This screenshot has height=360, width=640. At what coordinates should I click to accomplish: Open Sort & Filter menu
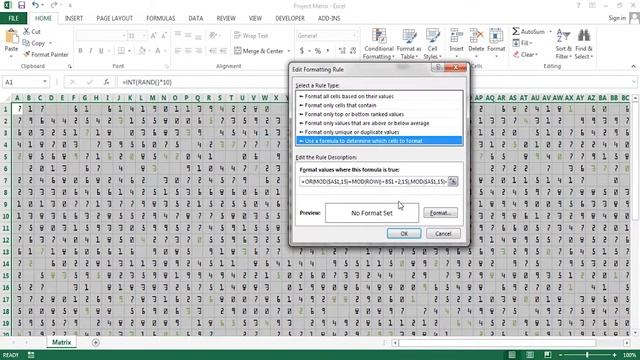(x=563, y=44)
